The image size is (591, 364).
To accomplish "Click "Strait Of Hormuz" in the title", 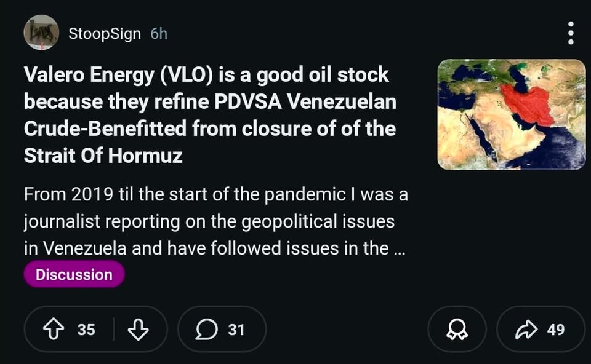I will (x=103, y=156).
